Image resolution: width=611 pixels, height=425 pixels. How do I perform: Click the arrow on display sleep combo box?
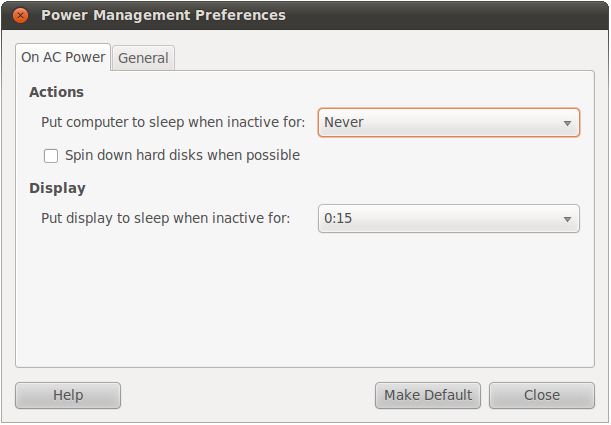[x=567, y=219]
